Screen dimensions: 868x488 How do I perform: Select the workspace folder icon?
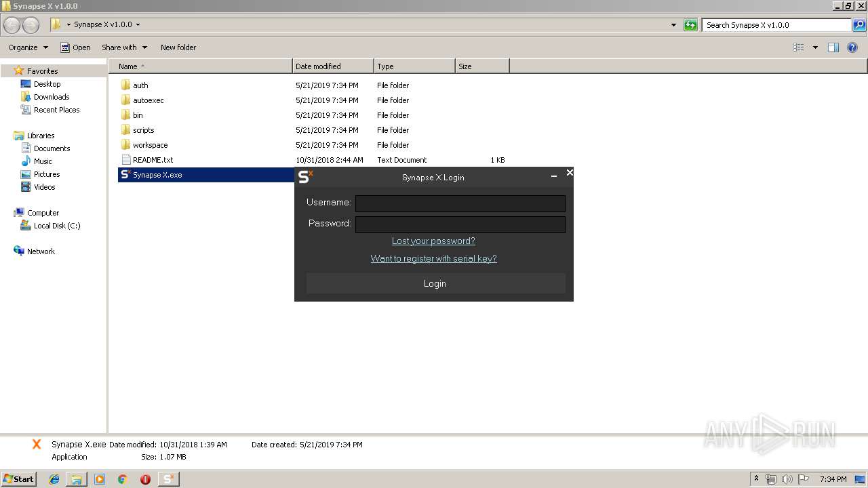point(125,145)
